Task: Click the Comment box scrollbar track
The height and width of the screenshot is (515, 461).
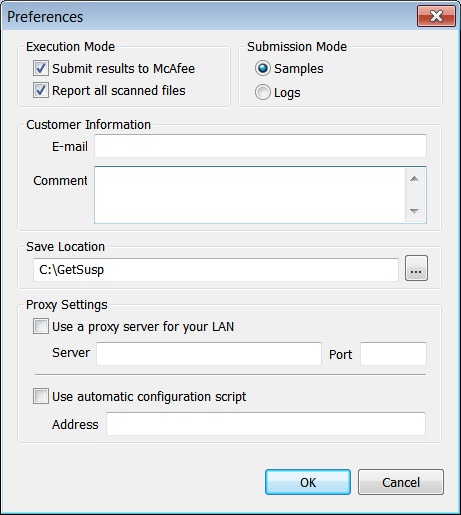Action: pos(414,195)
